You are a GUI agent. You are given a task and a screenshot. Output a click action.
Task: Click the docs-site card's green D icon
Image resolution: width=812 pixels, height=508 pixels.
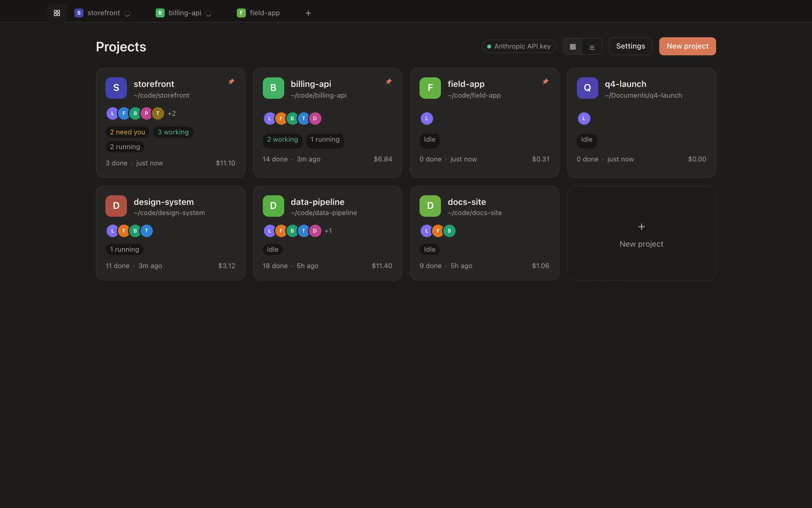(x=430, y=206)
